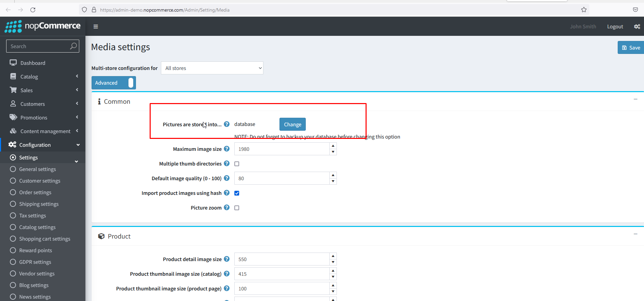Open Shipping settings in sidebar
The height and width of the screenshot is (301, 644).
coord(39,204)
